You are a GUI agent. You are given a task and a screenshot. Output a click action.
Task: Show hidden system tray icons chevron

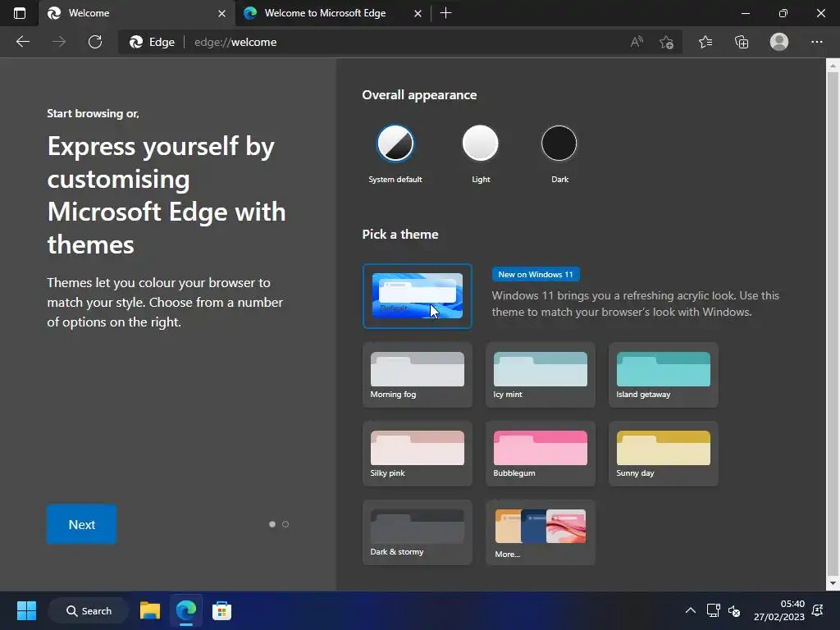click(691, 610)
